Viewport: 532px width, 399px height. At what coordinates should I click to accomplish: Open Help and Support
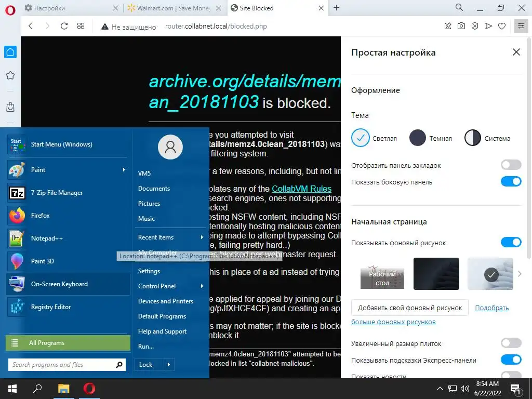[162, 331]
